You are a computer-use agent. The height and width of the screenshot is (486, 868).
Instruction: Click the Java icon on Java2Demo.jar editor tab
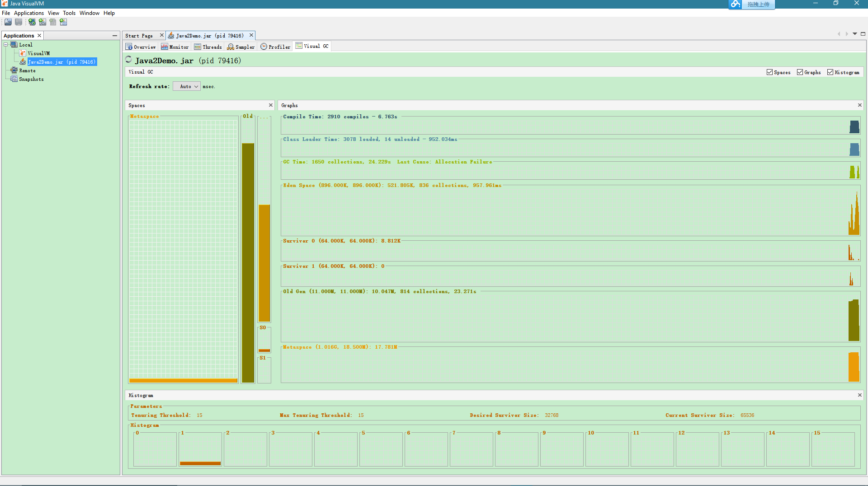171,36
